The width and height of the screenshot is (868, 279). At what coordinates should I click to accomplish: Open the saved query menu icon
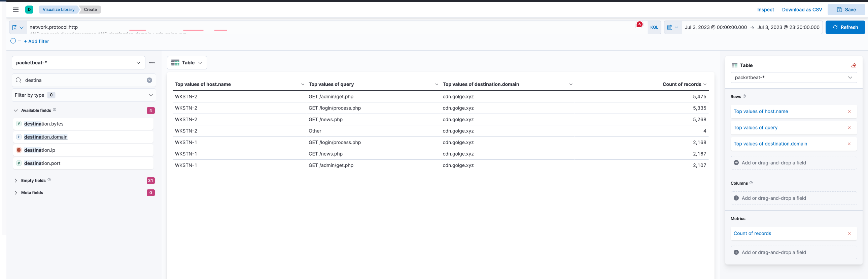(18, 27)
